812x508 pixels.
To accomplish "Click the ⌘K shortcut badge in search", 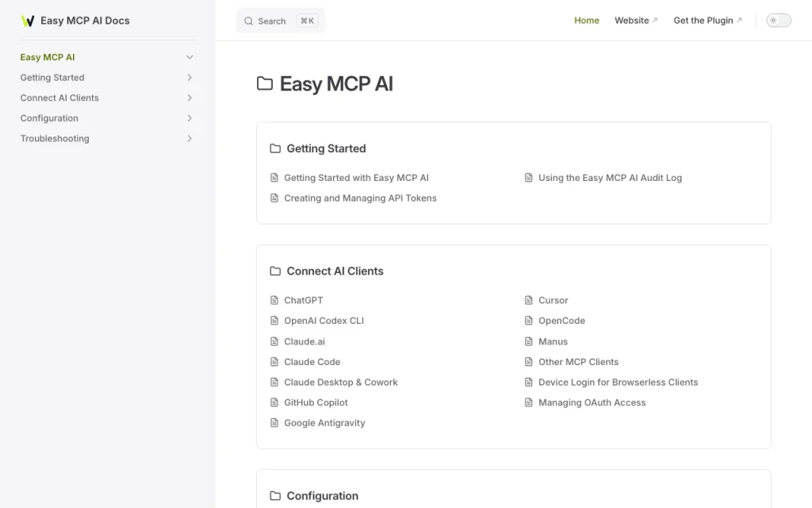I will click(307, 21).
